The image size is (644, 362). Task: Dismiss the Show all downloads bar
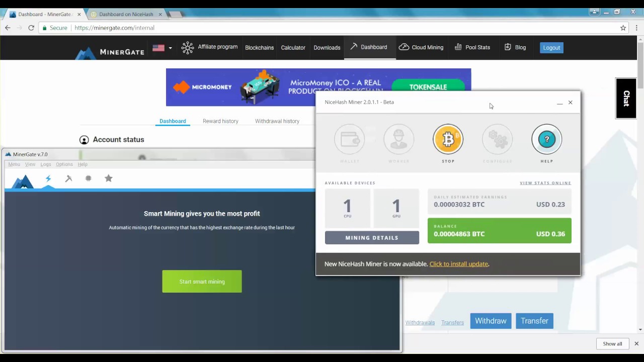(636, 344)
